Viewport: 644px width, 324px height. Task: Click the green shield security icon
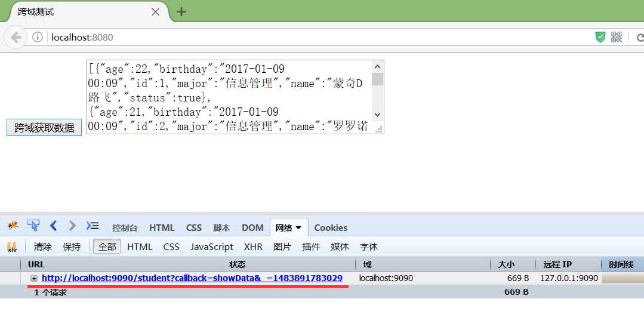click(600, 38)
